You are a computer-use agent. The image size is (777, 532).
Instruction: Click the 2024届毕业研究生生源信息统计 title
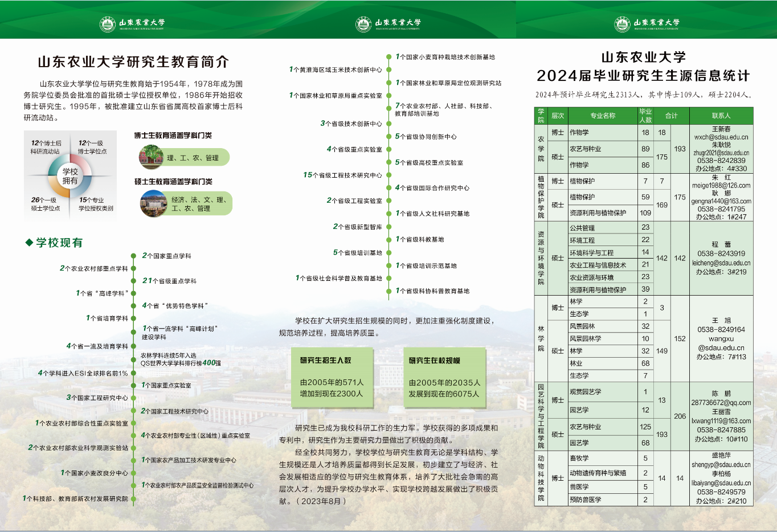(x=644, y=76)
